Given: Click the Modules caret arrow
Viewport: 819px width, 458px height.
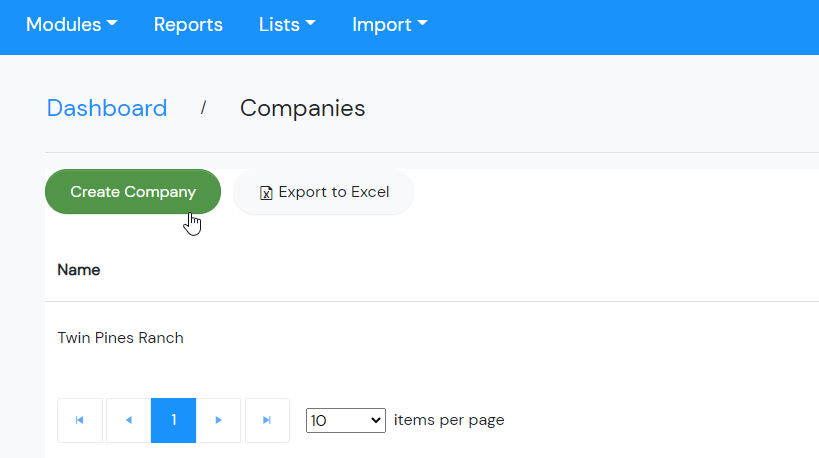Looking at the screenshot, I should pos(112,24).
